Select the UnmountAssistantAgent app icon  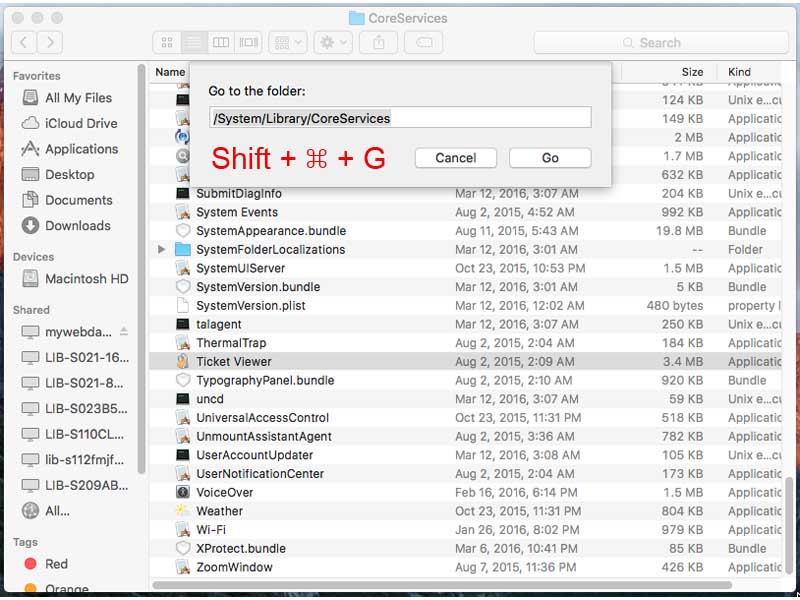(x=183, y=436)
